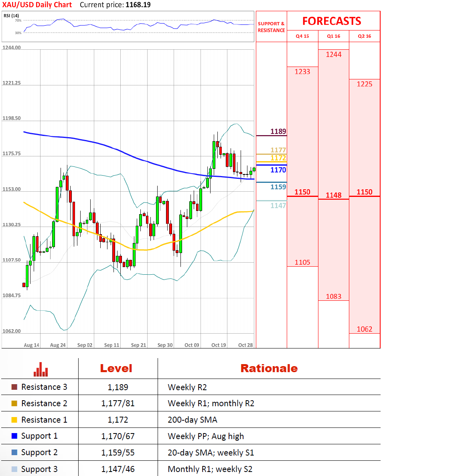Click the Weekly R1; monthly R2 rationale
Image resolution: width=462 pixels, height=476 pixels.
(x=211, y=403)
